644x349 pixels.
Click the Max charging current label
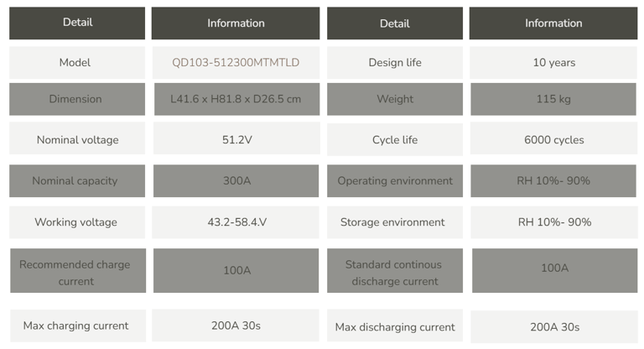click(x=76, y=326)
